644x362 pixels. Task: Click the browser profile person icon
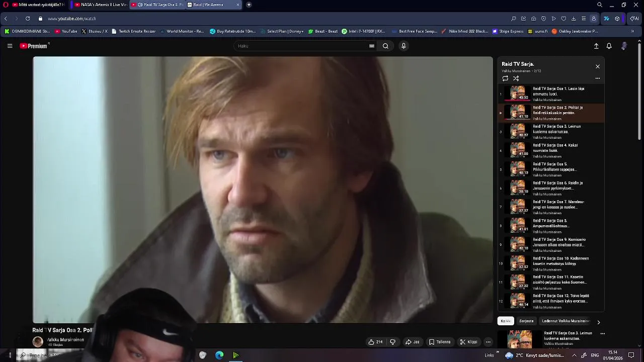(x=594, y=19)
